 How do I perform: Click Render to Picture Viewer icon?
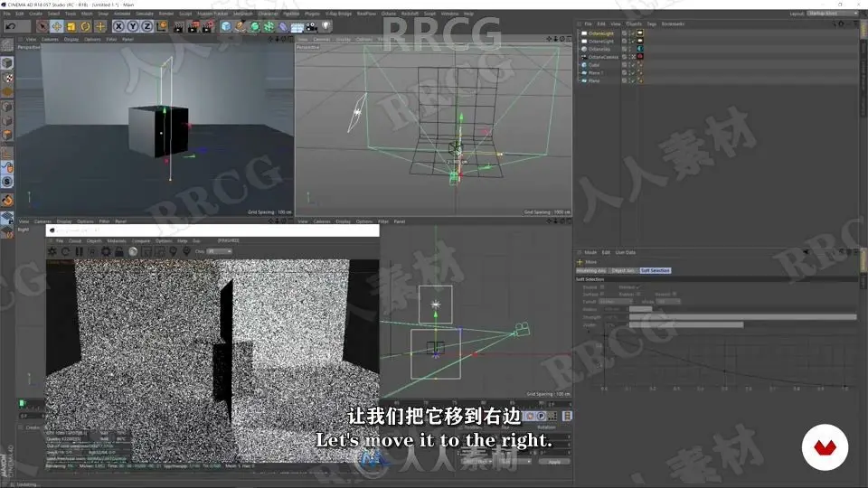(x=193, y=26)
